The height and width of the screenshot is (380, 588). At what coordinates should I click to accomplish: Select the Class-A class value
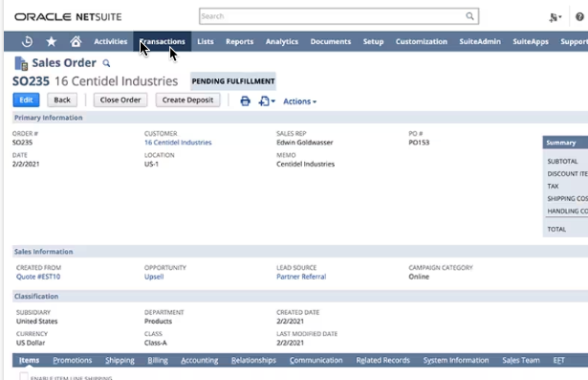coord(156,343)
